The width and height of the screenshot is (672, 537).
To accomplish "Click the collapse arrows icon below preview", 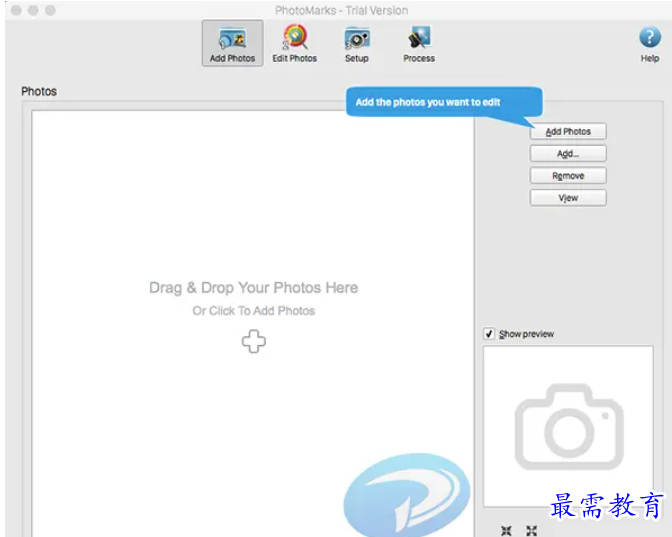I will click(506, 531).
